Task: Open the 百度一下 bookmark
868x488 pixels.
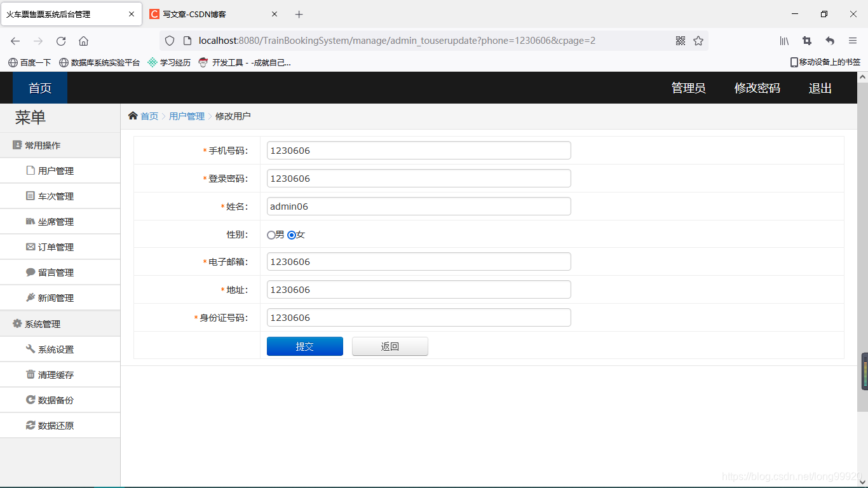Action: coord(30,62)
